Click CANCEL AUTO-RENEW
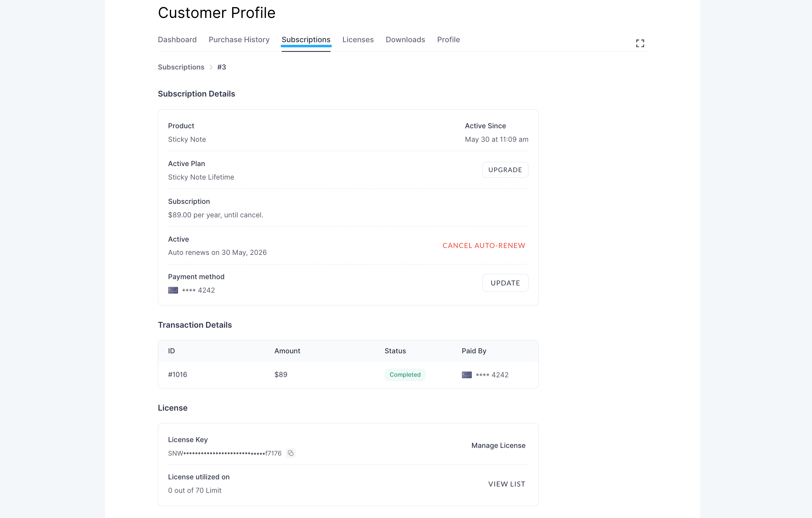 point(484,245)
